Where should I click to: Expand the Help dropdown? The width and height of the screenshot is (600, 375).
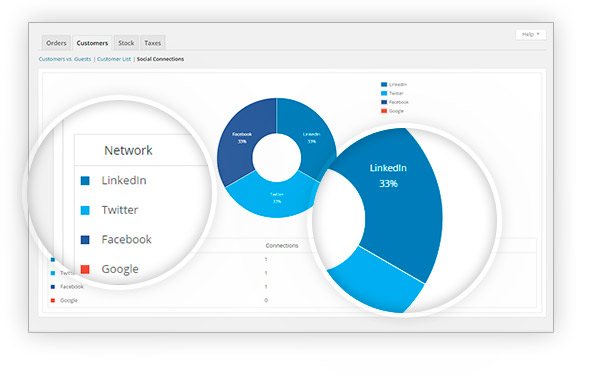[x=530, y=34]
